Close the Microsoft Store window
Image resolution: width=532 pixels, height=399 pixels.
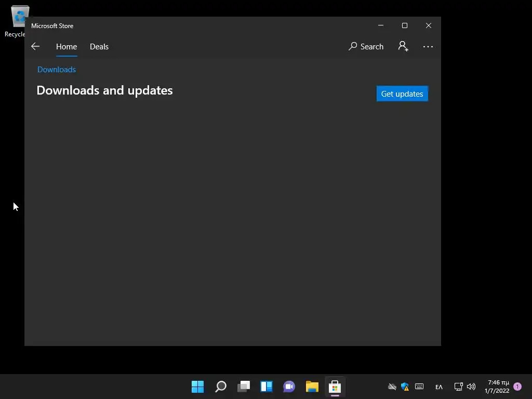click(x=429, y=25)
